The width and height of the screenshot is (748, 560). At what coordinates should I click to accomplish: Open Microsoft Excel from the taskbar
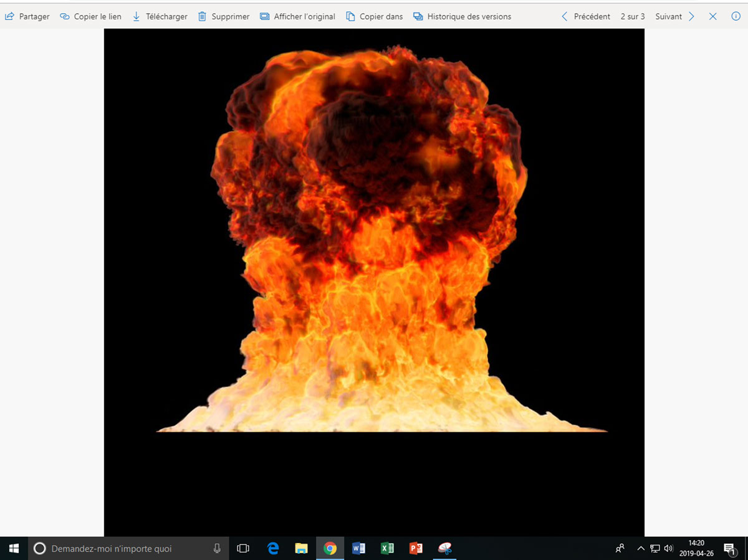pyautogui.click(x=388, y=548)
